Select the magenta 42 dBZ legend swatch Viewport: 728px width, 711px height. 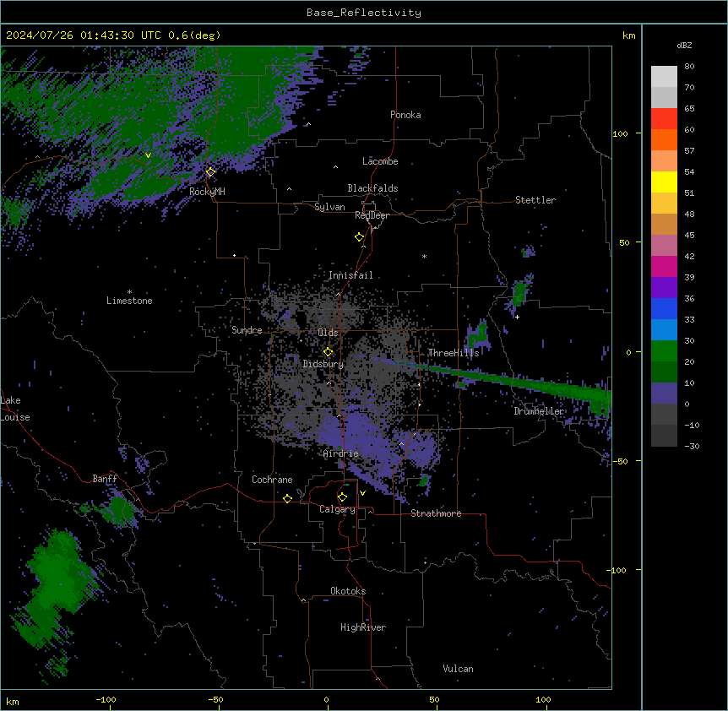(x=664, y=266)
